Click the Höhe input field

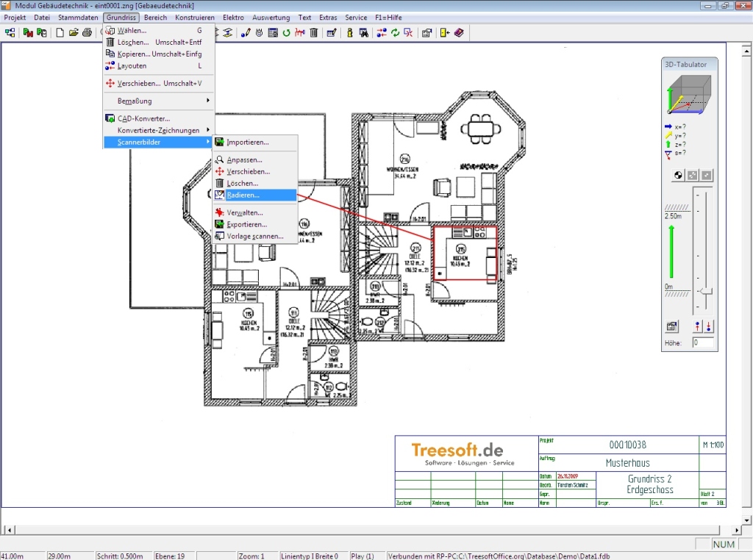[x=703, y=343]
